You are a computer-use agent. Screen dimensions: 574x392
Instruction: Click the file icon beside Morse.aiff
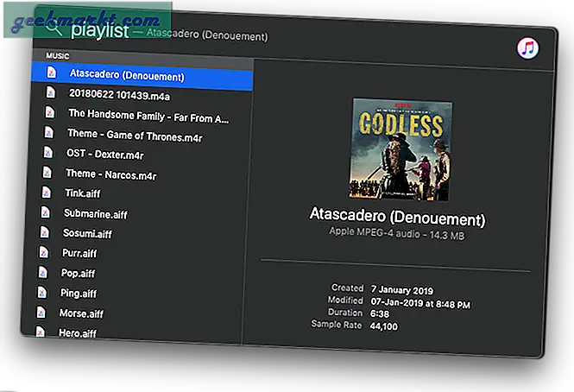(x=39, y=313)
